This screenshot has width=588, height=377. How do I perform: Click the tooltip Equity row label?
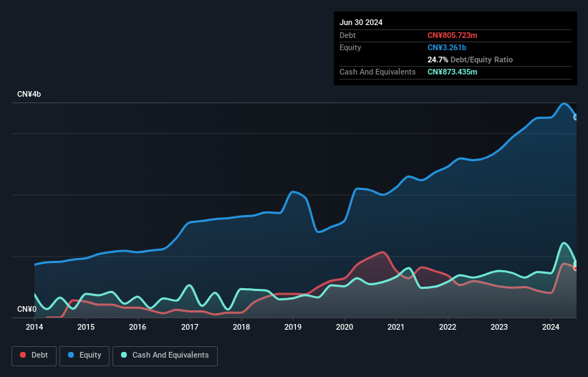coord(350,47)
